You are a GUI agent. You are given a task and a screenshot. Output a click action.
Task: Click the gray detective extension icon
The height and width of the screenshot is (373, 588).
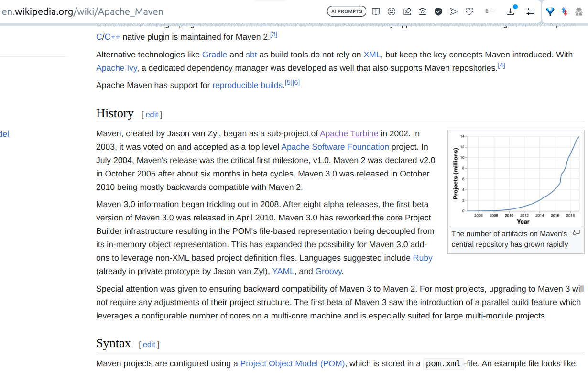(579, 11)
